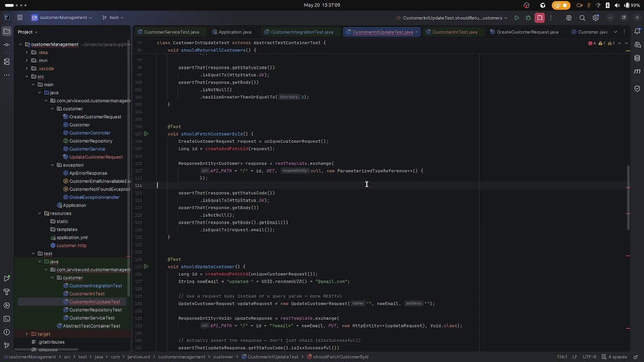Click UTF-8 encoding in status bar
Image resolution: width=644 pixels, height=362 pixels.
click(590, 357)
